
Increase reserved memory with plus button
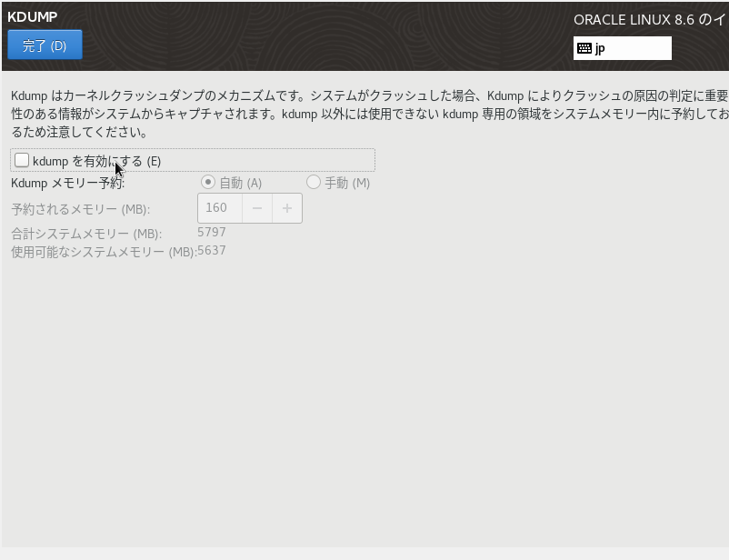(x=287, y=208)
